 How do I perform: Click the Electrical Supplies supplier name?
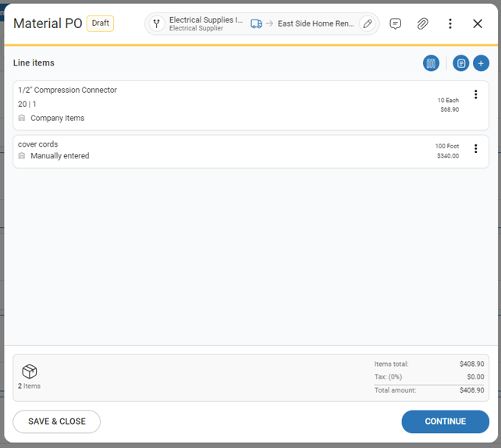pos(206,20)
